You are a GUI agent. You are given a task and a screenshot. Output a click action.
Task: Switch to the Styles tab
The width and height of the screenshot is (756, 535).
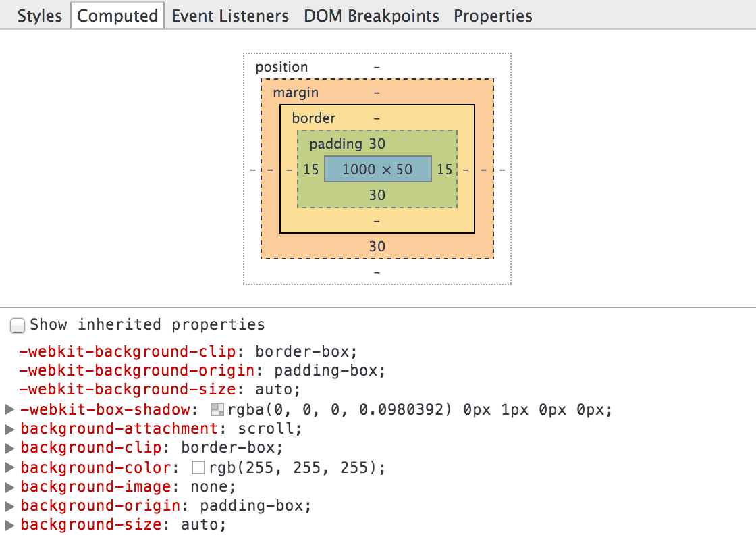click(39, 16)
